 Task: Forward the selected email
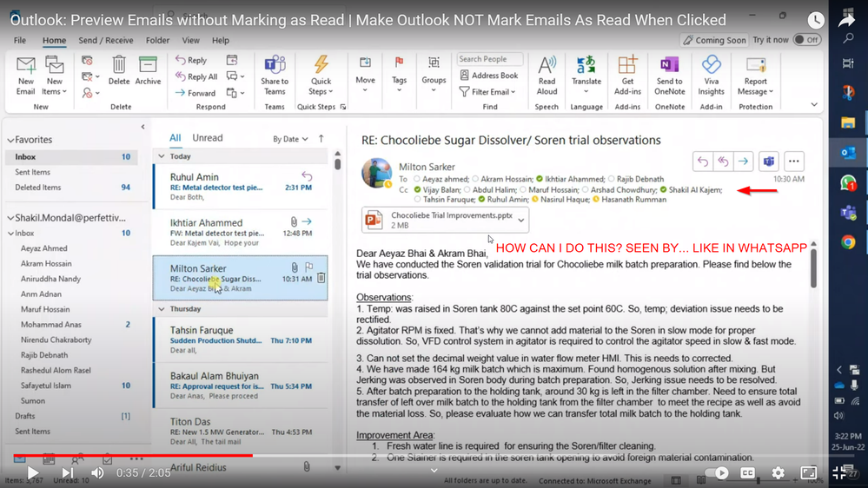[x=195, y=93]
